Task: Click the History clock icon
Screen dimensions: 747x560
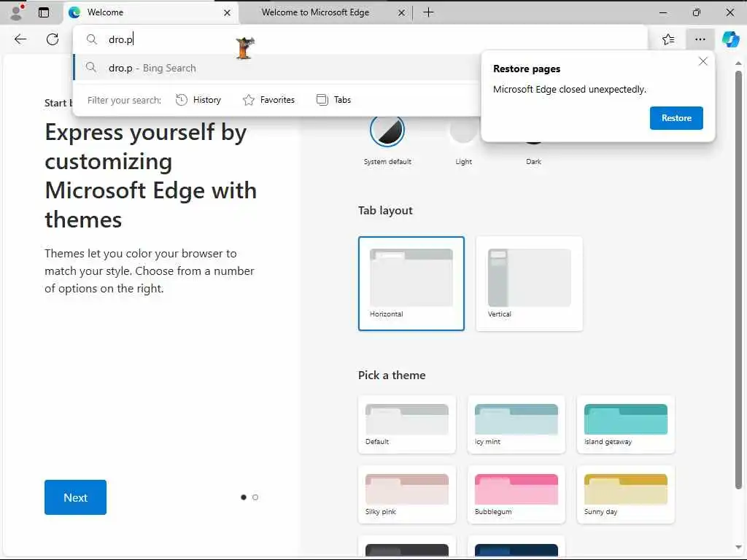Action: pos(182,100)
